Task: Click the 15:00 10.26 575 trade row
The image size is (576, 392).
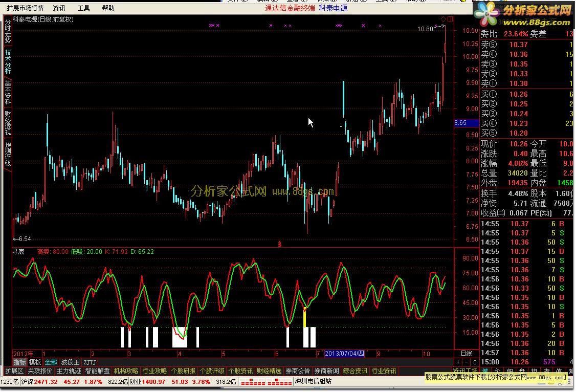Action: coord(527,362)
